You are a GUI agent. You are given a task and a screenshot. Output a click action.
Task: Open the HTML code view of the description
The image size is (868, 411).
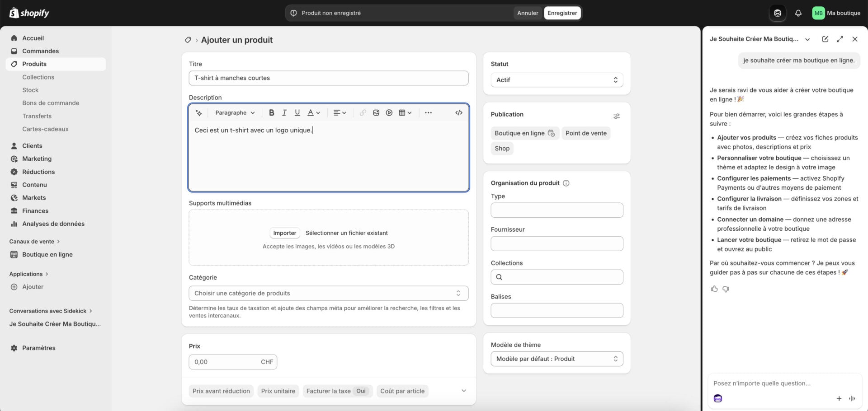[458, 112]
